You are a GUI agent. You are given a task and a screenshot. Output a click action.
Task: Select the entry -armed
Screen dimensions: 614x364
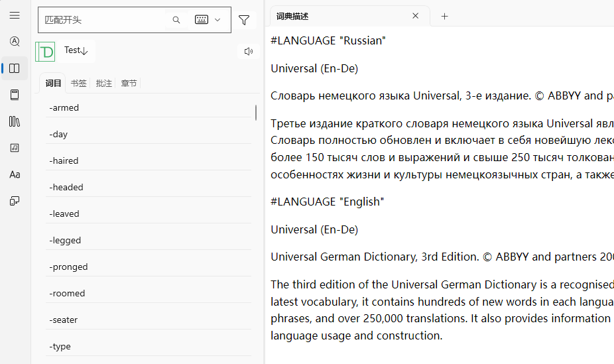click(x=149, y=107)
